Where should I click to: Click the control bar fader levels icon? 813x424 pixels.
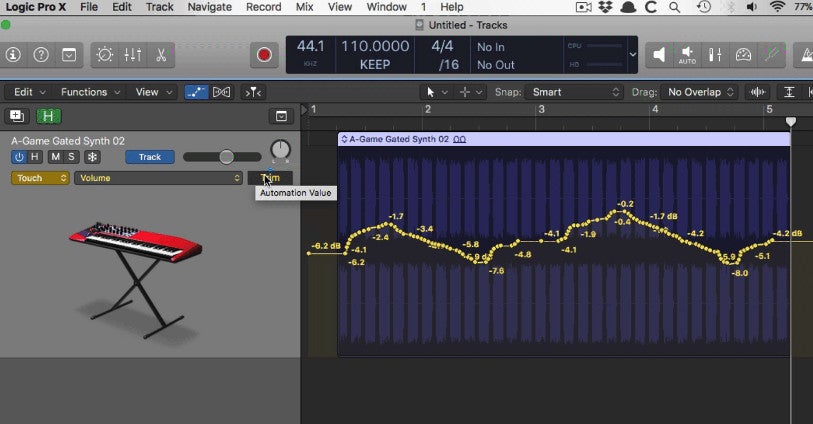(715, 54)
